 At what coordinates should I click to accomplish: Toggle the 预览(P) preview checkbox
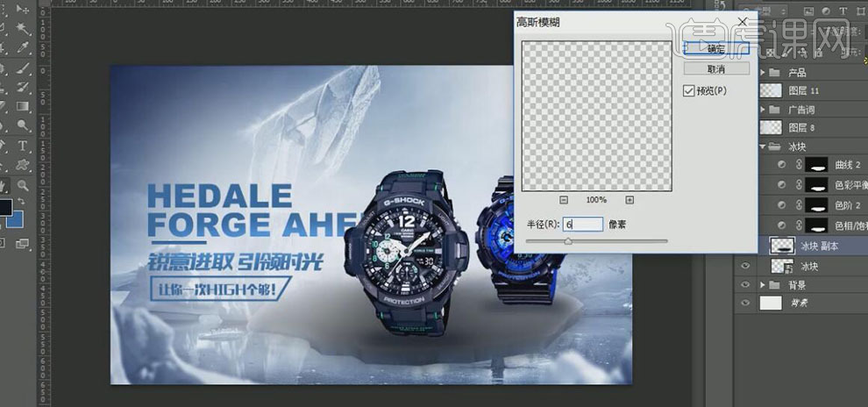click(x=688, y=91)
